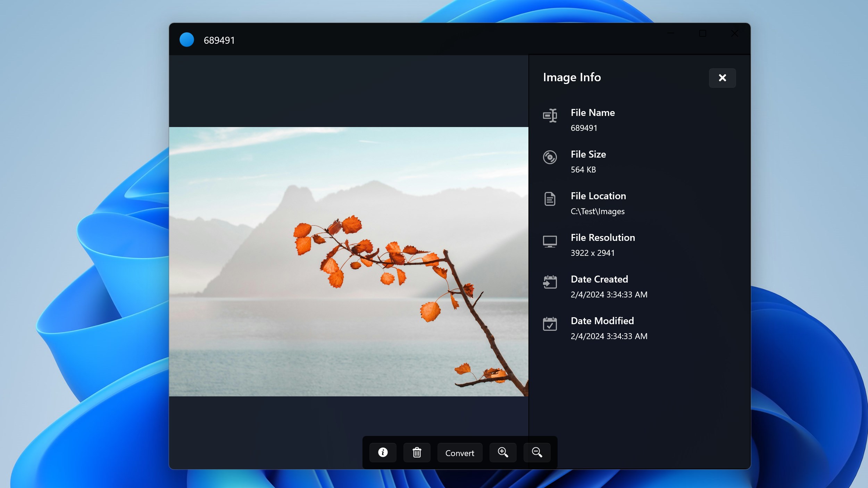This screenshot has width=868, height=488.
Task: Click the File Size disc icon
Action: click(x=550, y=157)
